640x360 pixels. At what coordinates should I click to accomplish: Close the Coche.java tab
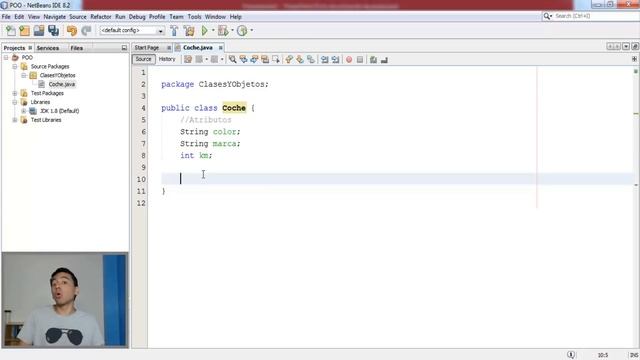pyautogui.click(x=220, y=48)
